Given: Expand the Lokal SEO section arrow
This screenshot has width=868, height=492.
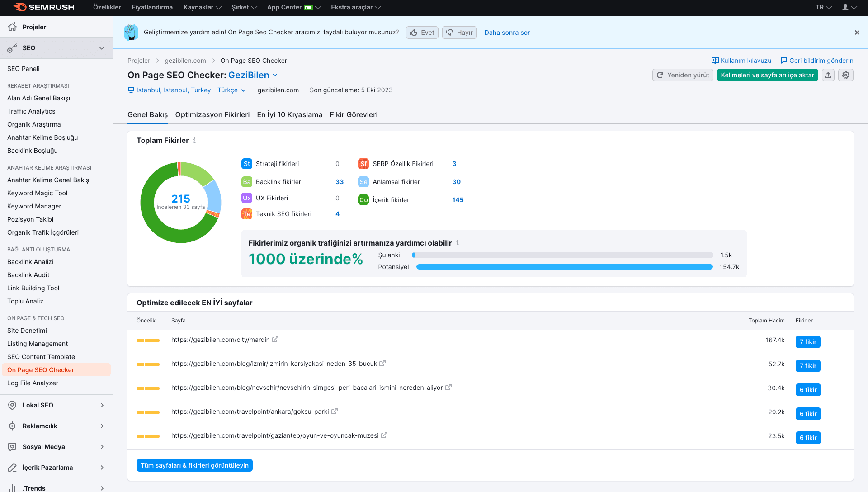Looking at the screenshot, I should point(102,405).
